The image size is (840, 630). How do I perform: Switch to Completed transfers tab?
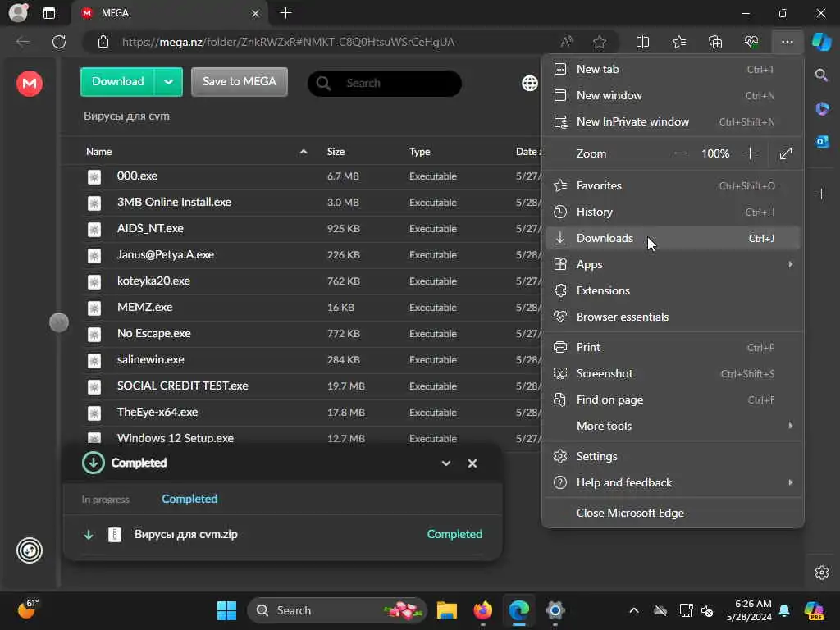pos(189,499)
